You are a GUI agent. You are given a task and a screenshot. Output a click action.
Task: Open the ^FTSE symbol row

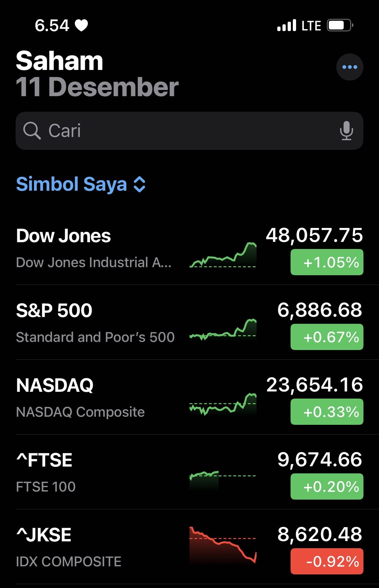[x=97, y=472]
